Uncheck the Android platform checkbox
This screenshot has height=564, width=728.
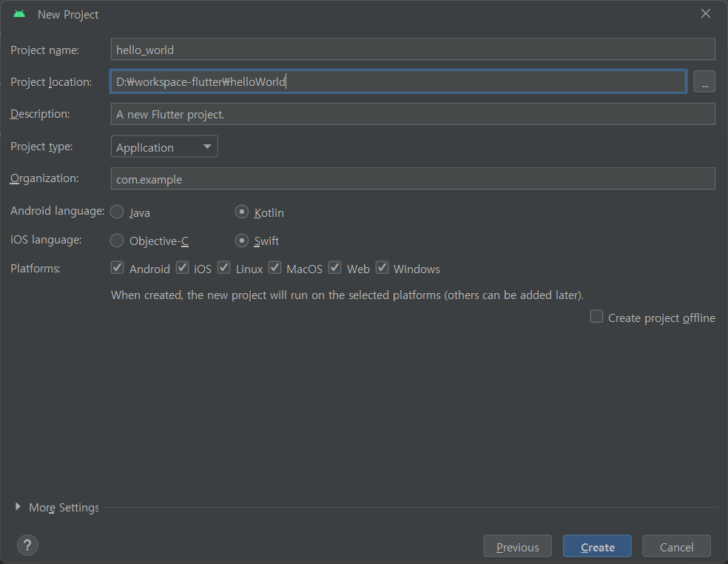click(118, 268)
